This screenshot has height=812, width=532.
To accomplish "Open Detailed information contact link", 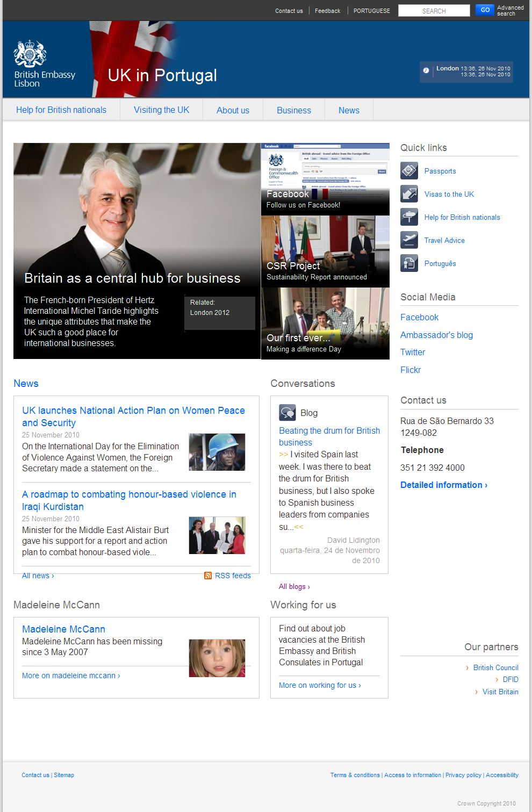I will pos(443,485).
